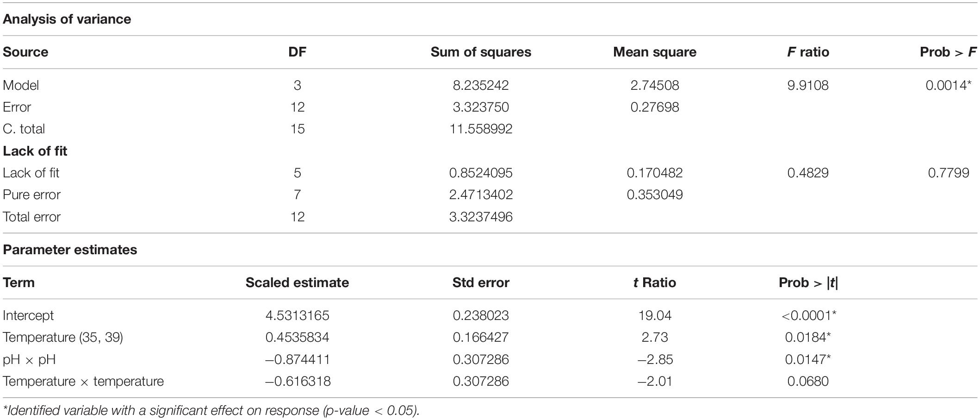Click the 'Lack of fit' bold section heading
The height and width of the screenshot is (420, 980).
(35, 151)
